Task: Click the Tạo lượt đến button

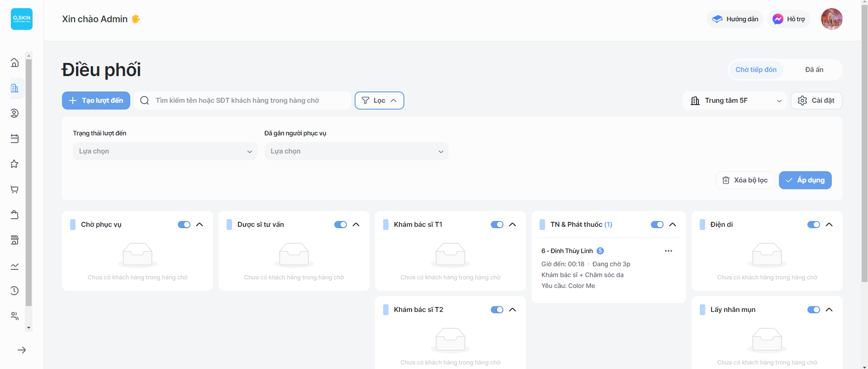Action: point(96,101)
